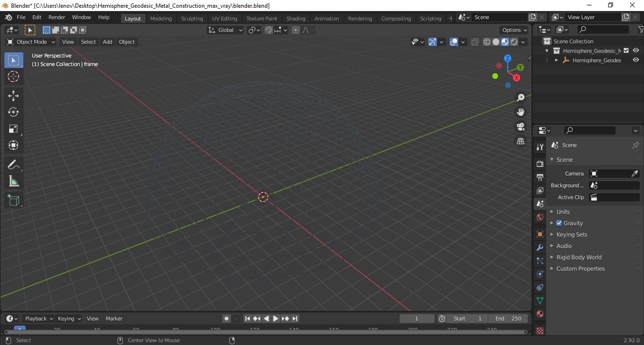
Task: Open the Material properties tab
Action: [x=540, y=314]
